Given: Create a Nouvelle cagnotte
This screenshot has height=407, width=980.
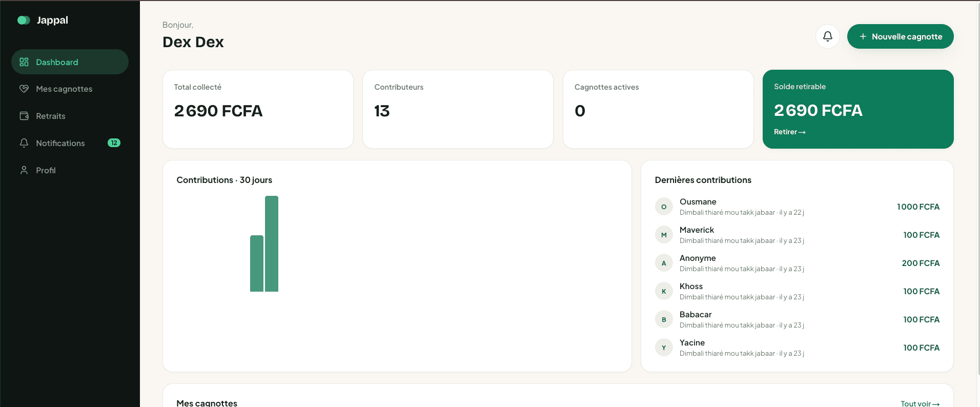Looking at the screenshot, I should pos(900,36).
